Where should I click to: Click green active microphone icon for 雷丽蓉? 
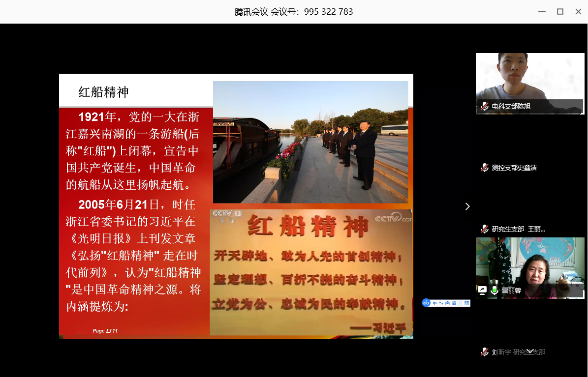pos(495,290)
